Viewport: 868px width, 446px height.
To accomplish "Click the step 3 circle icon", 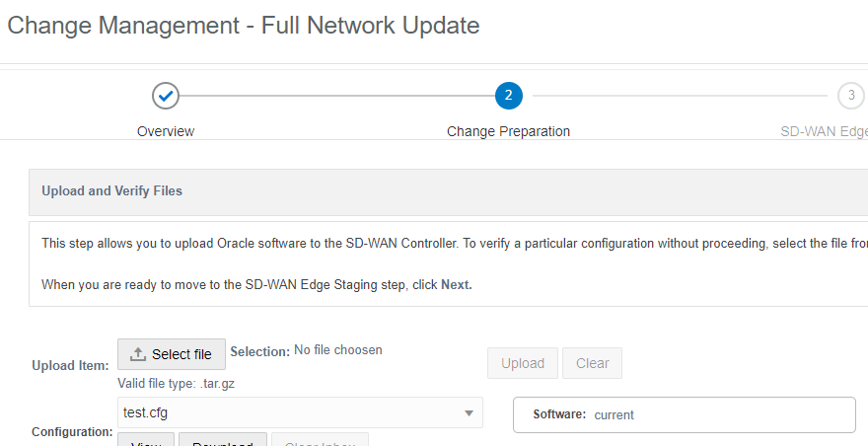I will point(850,96).
